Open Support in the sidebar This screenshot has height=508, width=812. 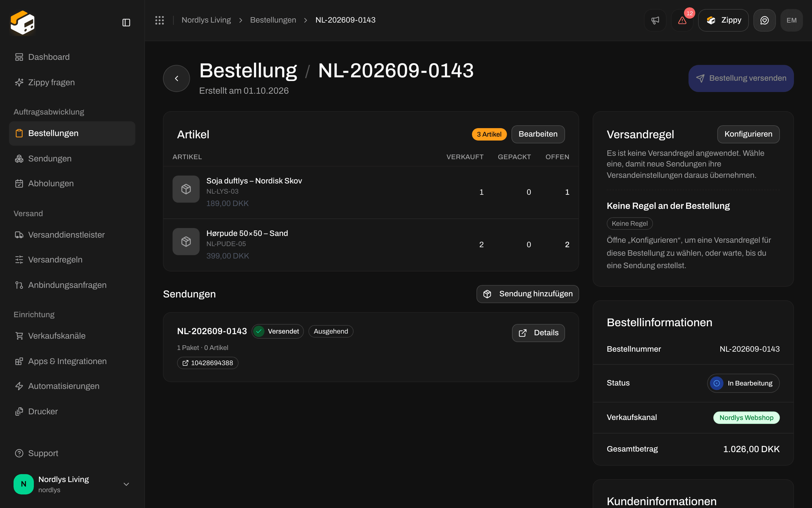click(72, 453)
